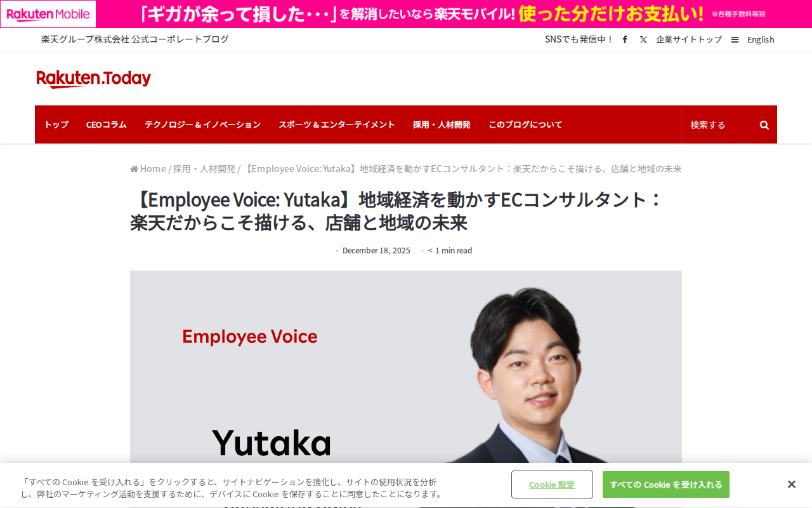Viewport: 812px width, 508px height.
Task: Click the Home breadcrumb house icon
Action: point(134,169)
